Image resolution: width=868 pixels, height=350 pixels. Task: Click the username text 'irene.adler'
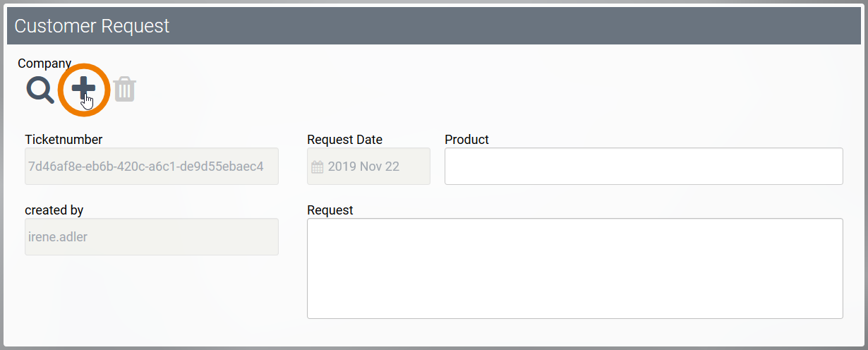pyautogui.click(x=58, y=237)
